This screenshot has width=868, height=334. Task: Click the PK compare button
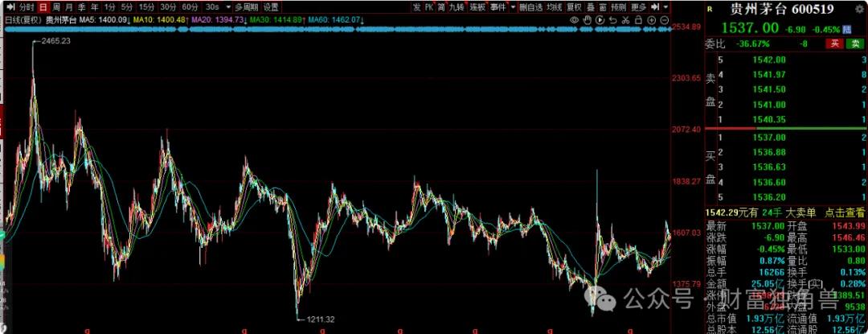click(428, 7)
